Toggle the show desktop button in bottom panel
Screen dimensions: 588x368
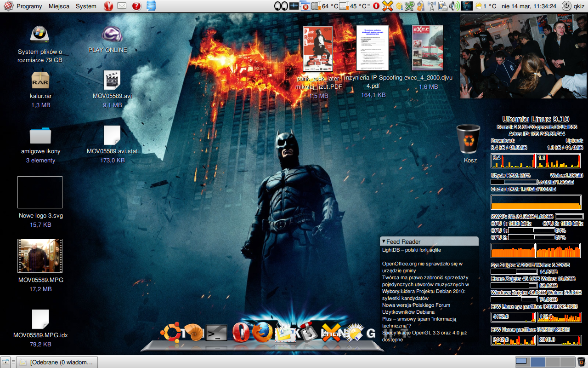tap(6, 362)
